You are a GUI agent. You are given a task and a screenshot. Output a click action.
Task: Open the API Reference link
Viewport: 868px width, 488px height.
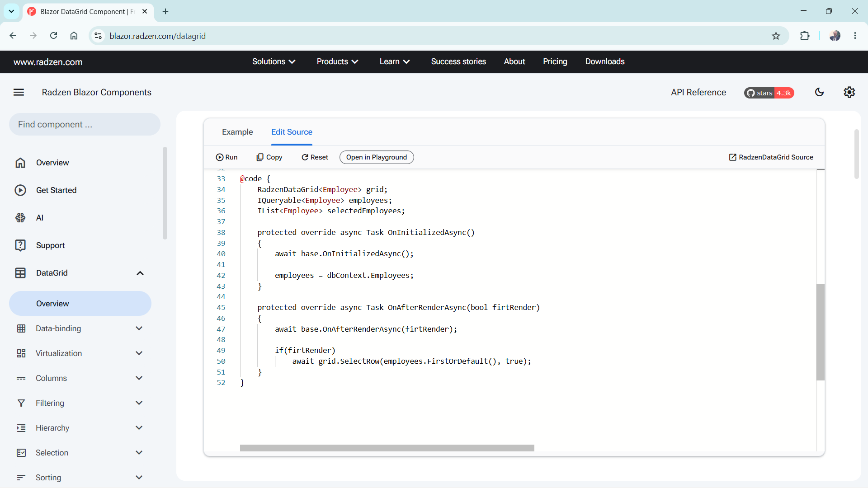[698, 93]
